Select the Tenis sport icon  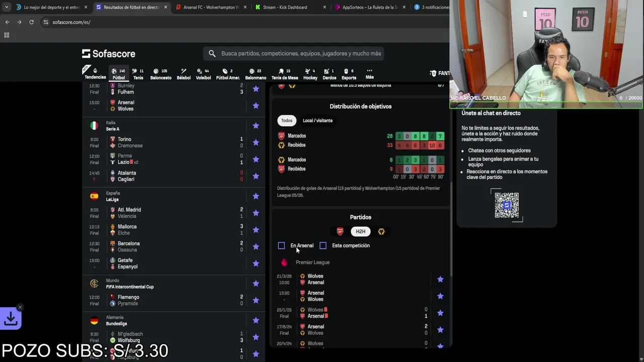click(x=135, y=71)
